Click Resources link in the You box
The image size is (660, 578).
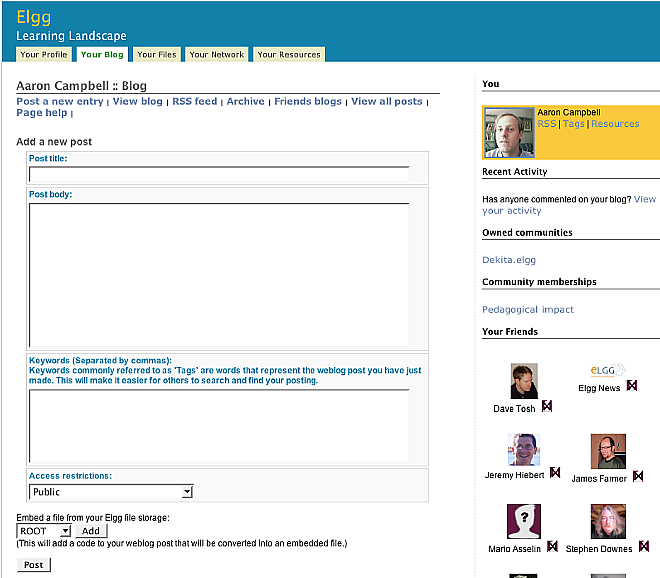pos(615,124)
